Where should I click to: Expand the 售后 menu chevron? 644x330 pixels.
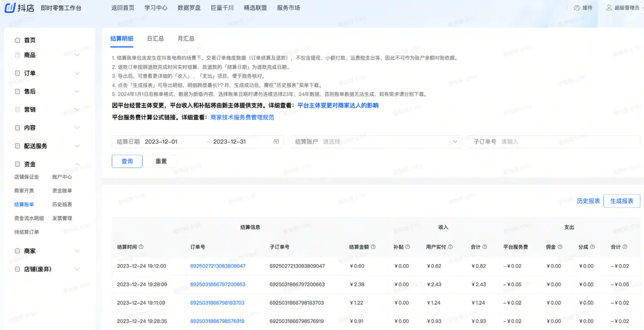tap(77, 91)
